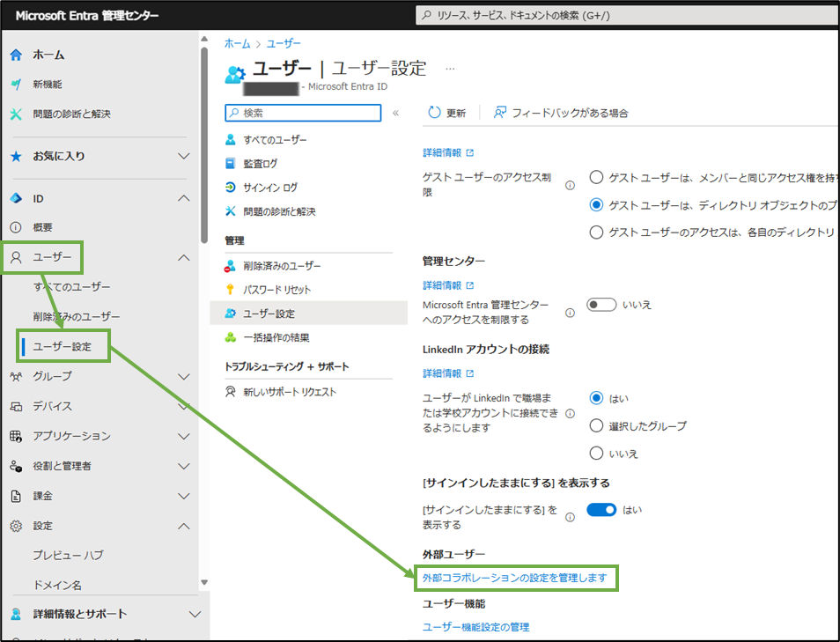The width and height of the screenshot is (840, 642).
Task: Expand the 詳細情報とサポート section chevron
Action: click(195, 614)
